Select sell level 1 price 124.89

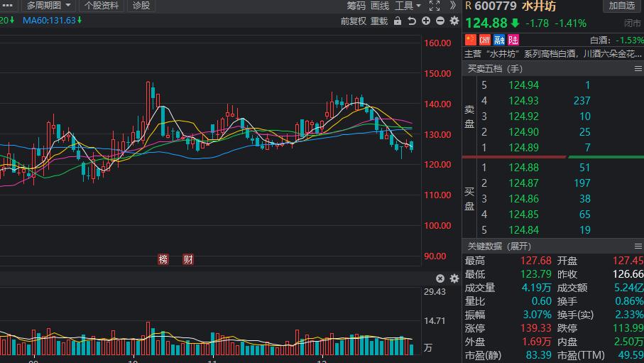(524, 148)
